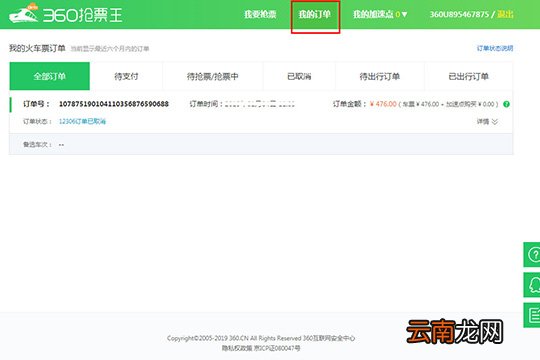Select the order number 10787519010411035687659 0688
This screenshot has height=360, width=540.
pyautogui.click(x=114, y=104)
